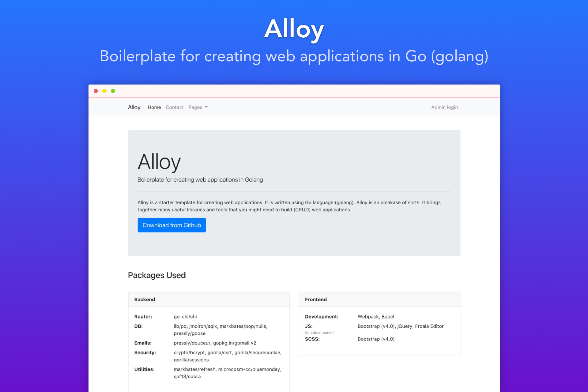
Task: Click the Download from Github button
Action: click(171, 225)
